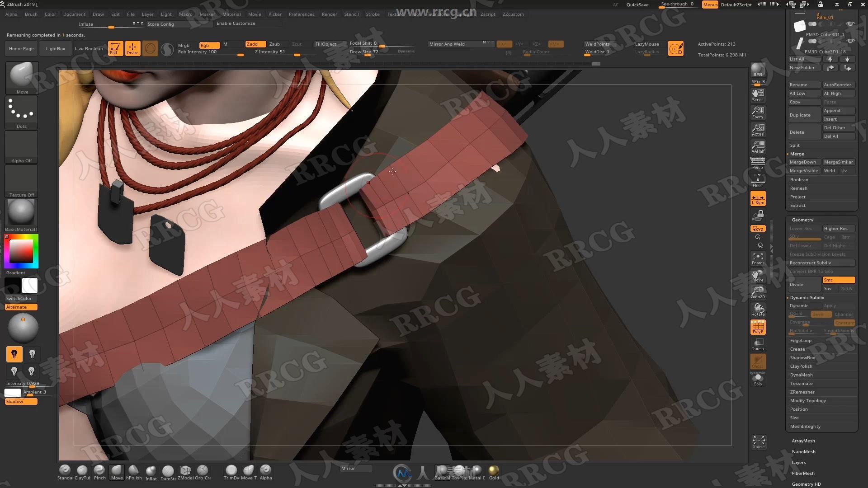Open the Merge submenu
The width and height of the screenshot is (868, 488).
[797, 154]
